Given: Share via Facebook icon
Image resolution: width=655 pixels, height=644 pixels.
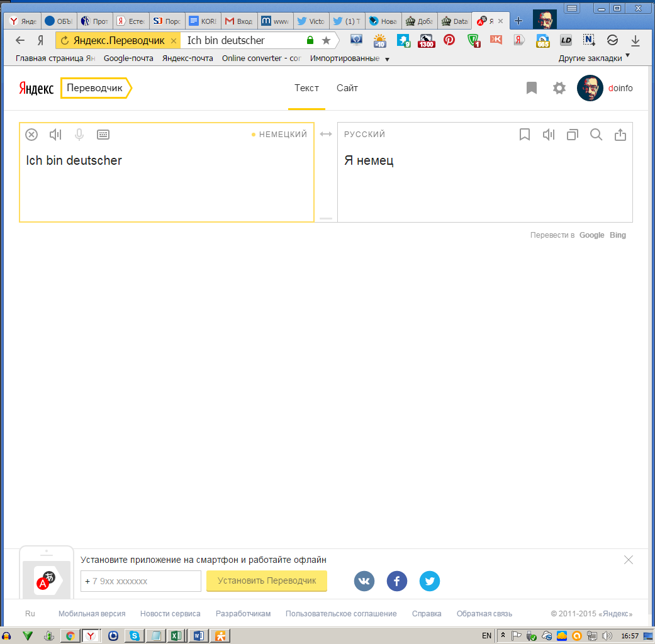Looking at the screenshot, I should coord(397,581).
